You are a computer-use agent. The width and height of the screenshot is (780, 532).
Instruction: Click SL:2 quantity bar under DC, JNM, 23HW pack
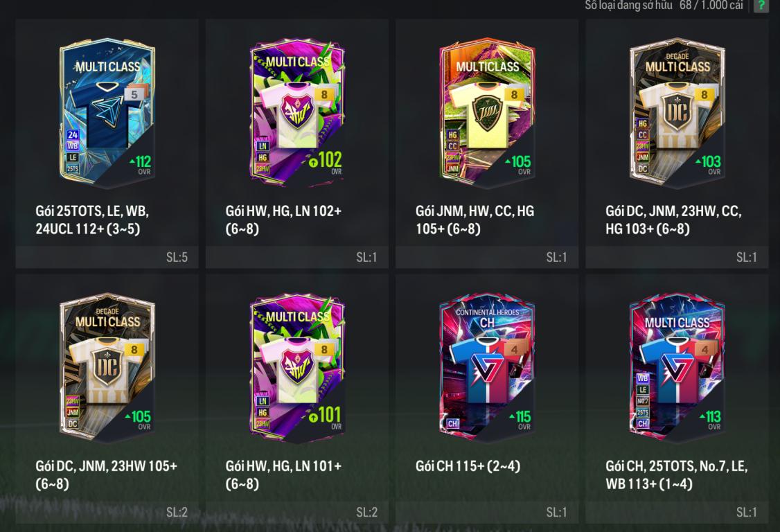[x=107, y=512]
